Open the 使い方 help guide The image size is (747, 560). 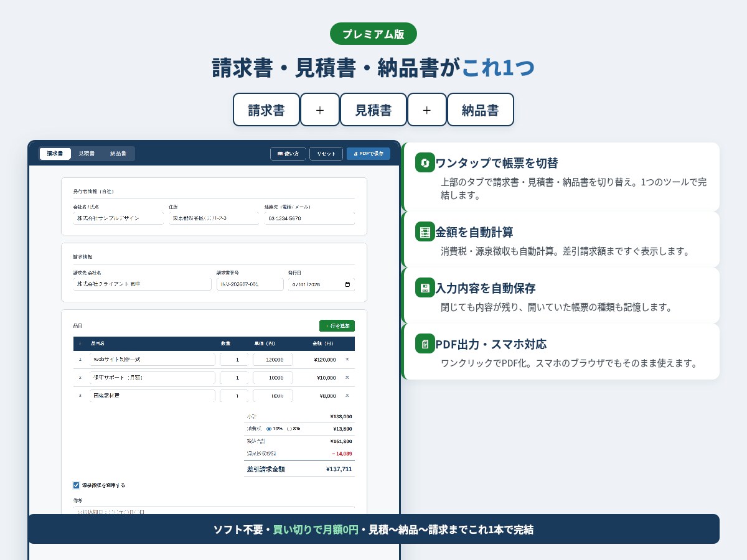pyautogui.click(x=288, y=154)
